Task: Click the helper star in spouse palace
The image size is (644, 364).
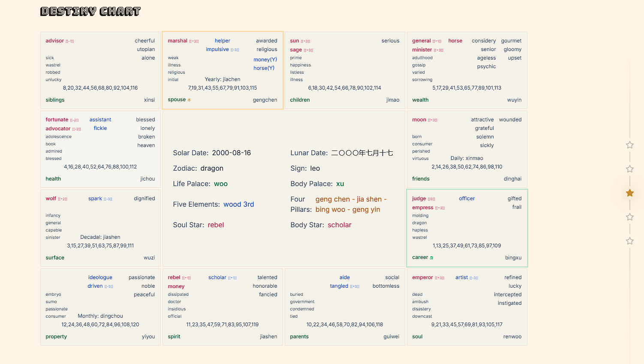Action: coord(223,41)
